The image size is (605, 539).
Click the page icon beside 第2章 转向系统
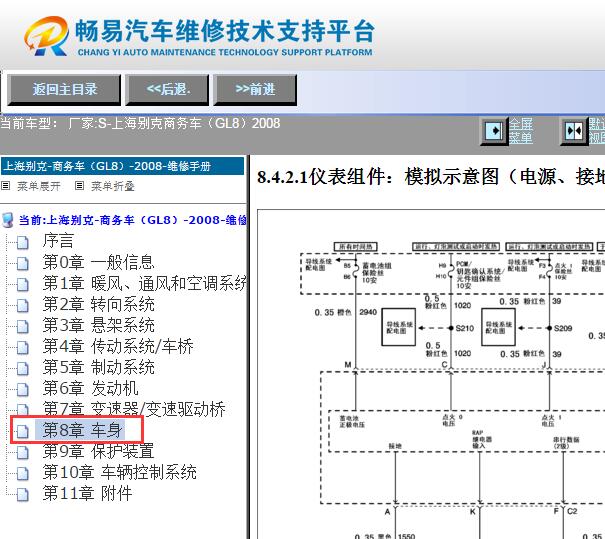point(23,306)
